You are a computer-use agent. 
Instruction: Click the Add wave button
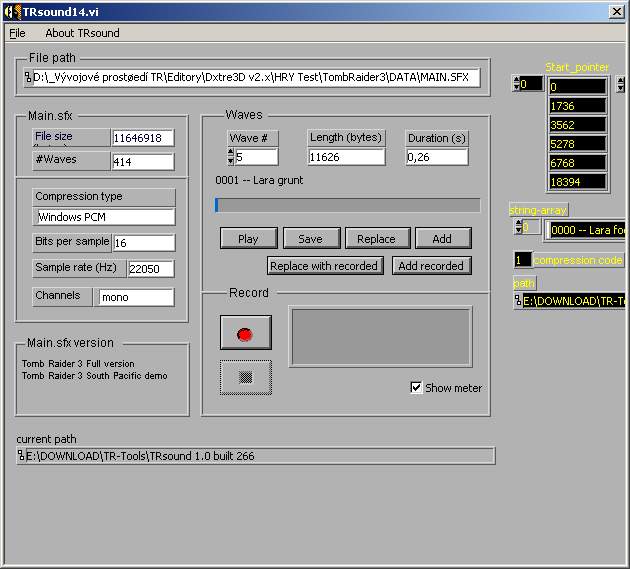[x=443, y=239]
